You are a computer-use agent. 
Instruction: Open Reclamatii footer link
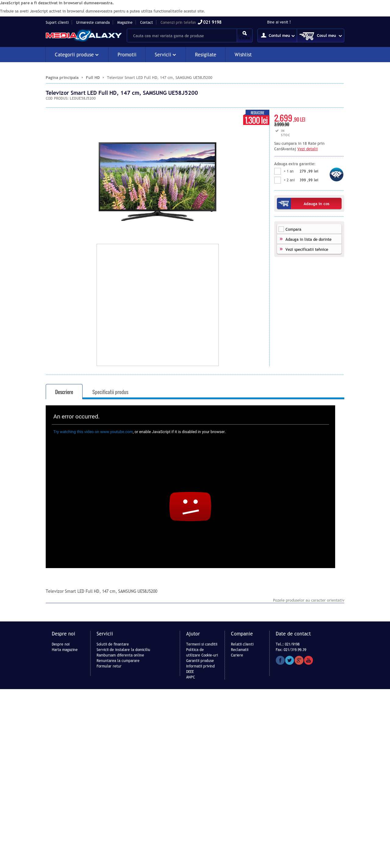point(240,650)
